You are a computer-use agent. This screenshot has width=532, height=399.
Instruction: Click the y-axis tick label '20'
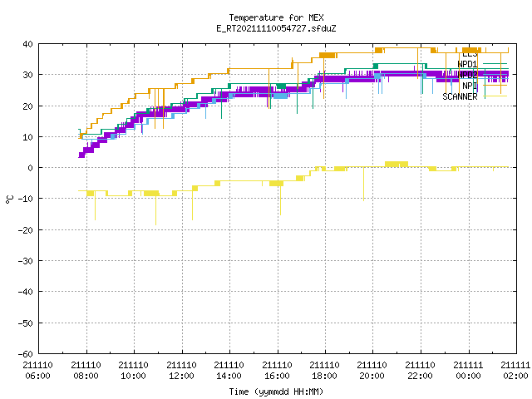(27, 106)
